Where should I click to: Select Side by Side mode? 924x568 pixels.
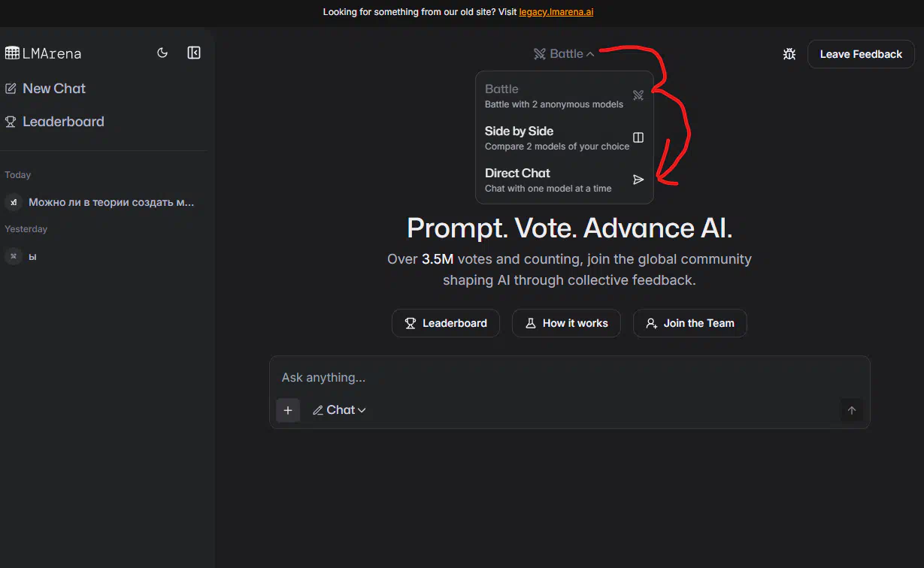pos(565,137)
